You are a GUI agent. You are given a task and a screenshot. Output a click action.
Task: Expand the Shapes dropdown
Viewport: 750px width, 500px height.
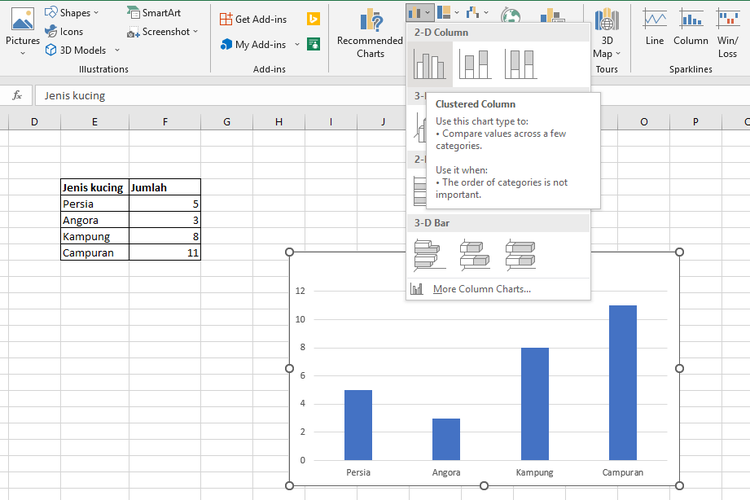72,13
